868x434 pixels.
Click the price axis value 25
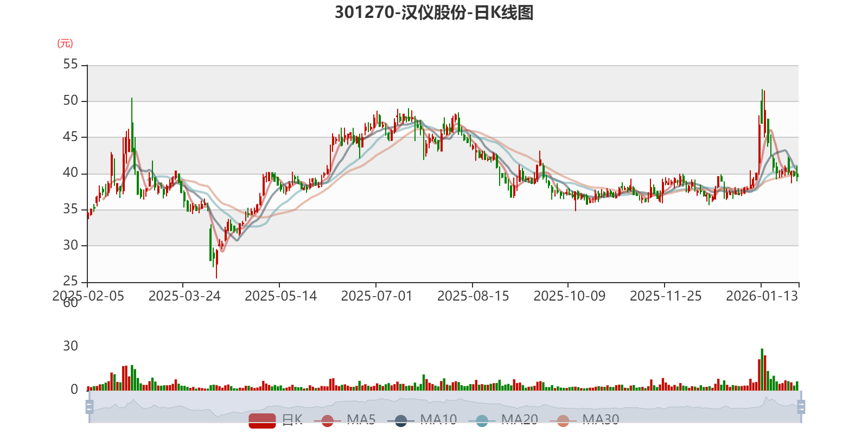[71, 281]
